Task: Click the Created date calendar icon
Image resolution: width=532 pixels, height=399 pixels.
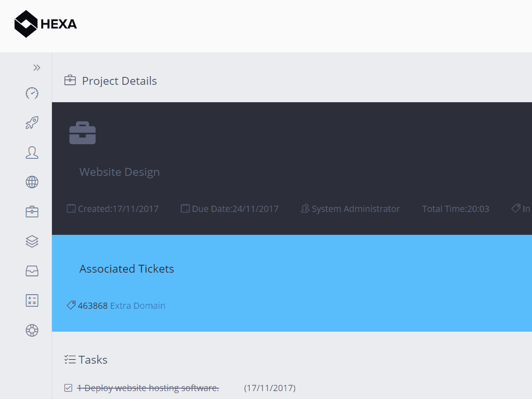Action: 71,208
